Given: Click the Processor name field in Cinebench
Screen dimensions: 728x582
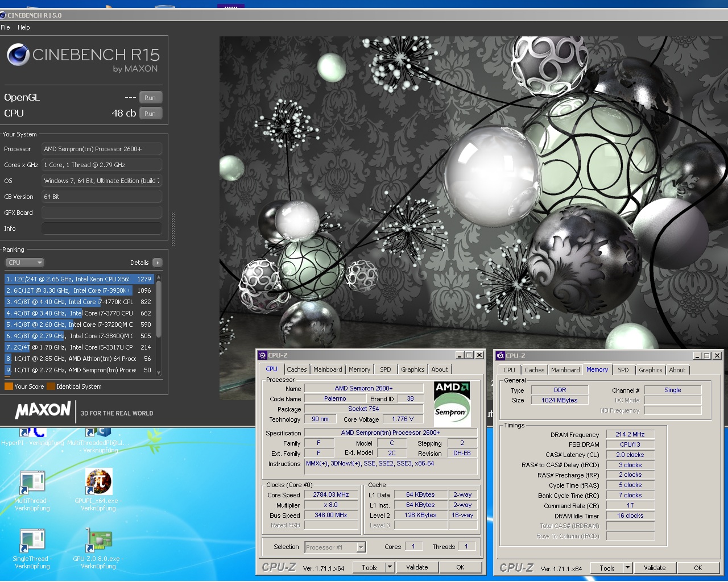Looking at the screenshot, I should pyautogui.click(x=102, y=149).
